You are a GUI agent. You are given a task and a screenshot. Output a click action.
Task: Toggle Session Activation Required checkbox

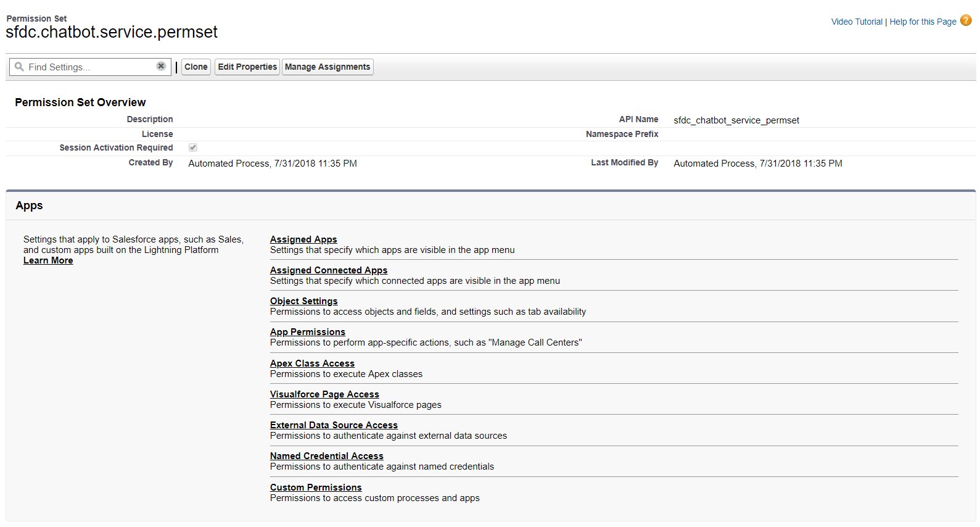[x=193, y=147]
